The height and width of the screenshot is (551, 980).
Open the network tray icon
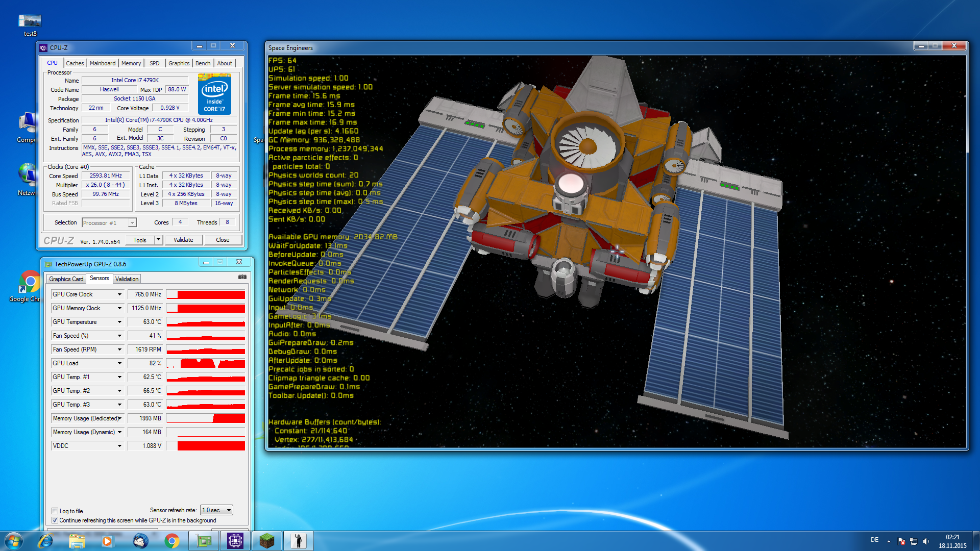(914, 541)
